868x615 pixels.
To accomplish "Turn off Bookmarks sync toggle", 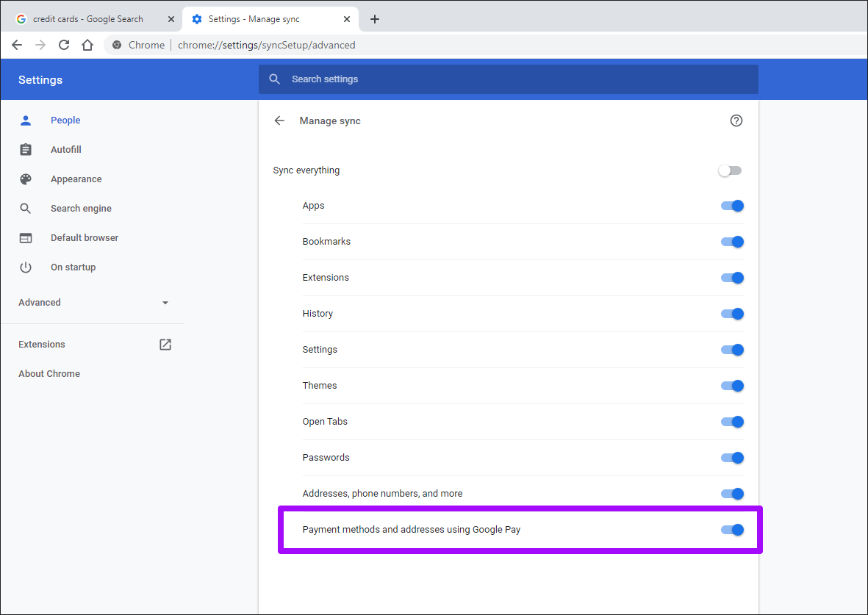I will (732, 242).
